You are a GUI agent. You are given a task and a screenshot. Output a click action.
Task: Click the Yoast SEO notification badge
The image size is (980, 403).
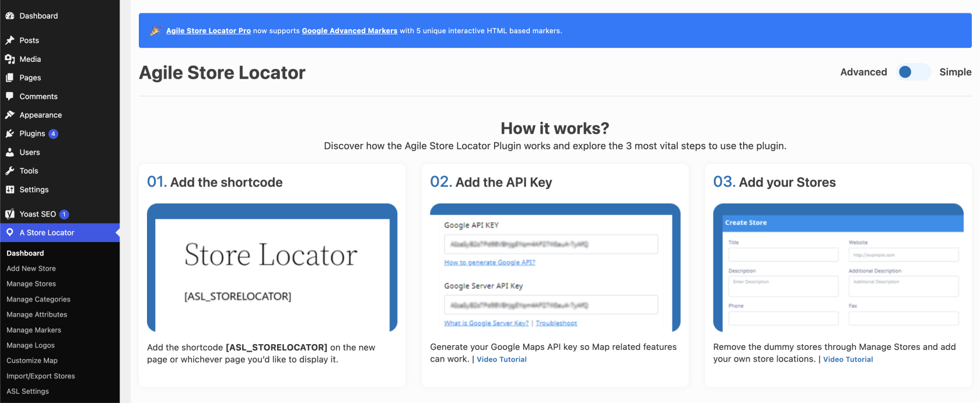(64, 214)
